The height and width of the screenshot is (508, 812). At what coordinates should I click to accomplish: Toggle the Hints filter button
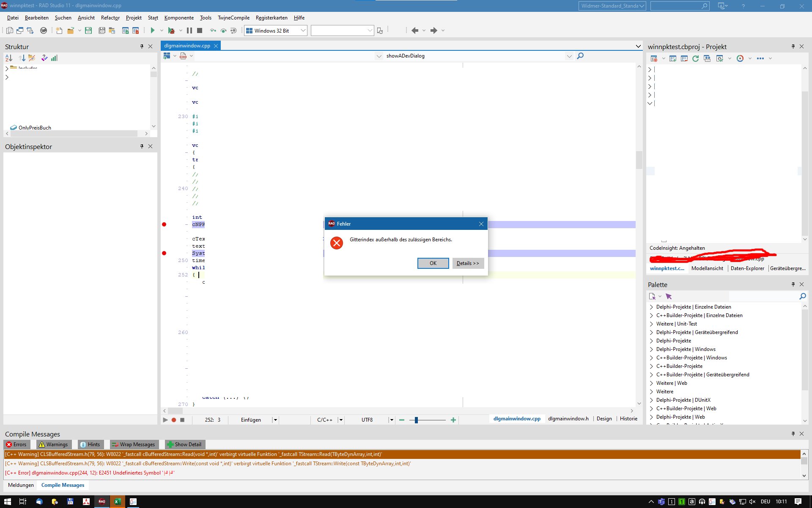(90, 444)
